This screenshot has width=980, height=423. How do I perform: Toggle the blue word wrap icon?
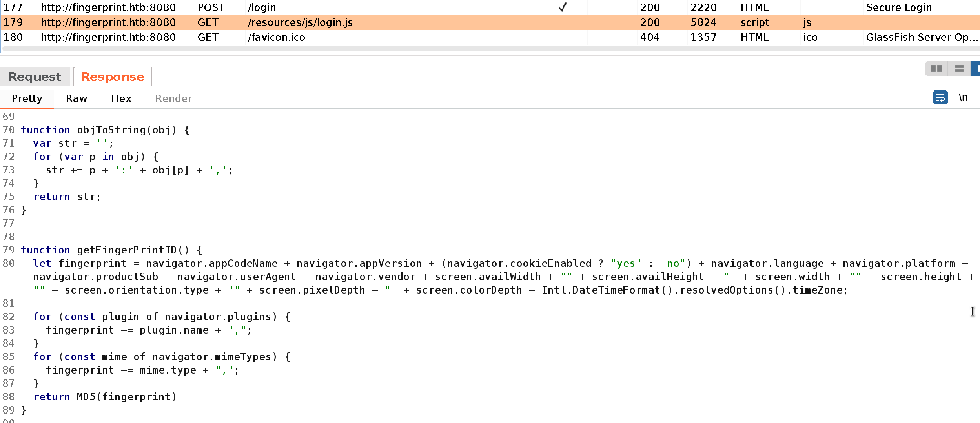click(940, 97)
